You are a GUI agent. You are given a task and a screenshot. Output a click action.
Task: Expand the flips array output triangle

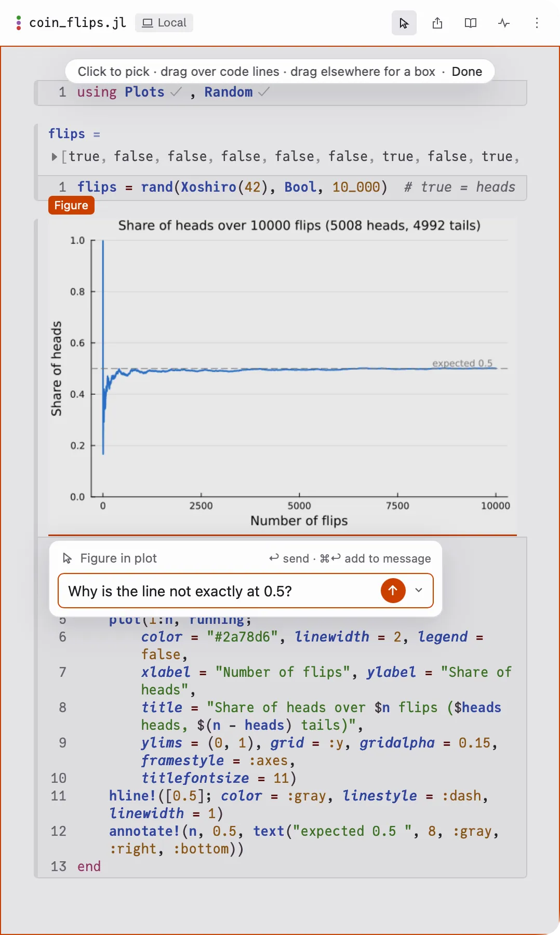coord(55,156)
